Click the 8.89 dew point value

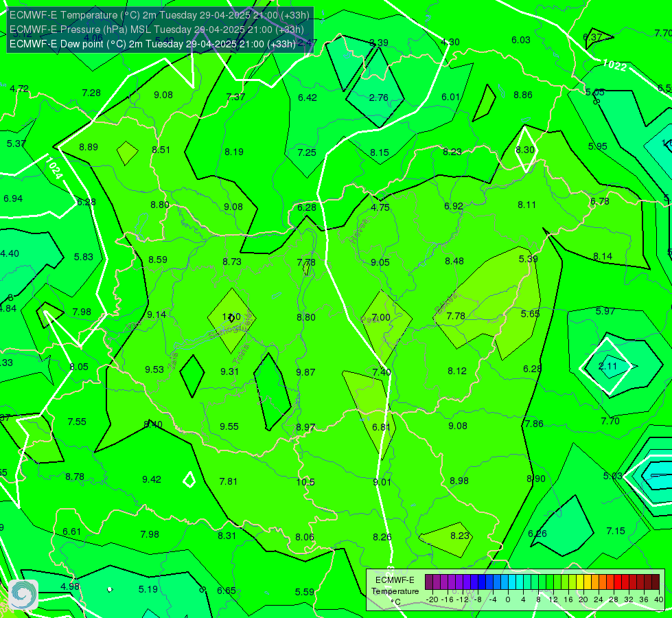[89, 147]
